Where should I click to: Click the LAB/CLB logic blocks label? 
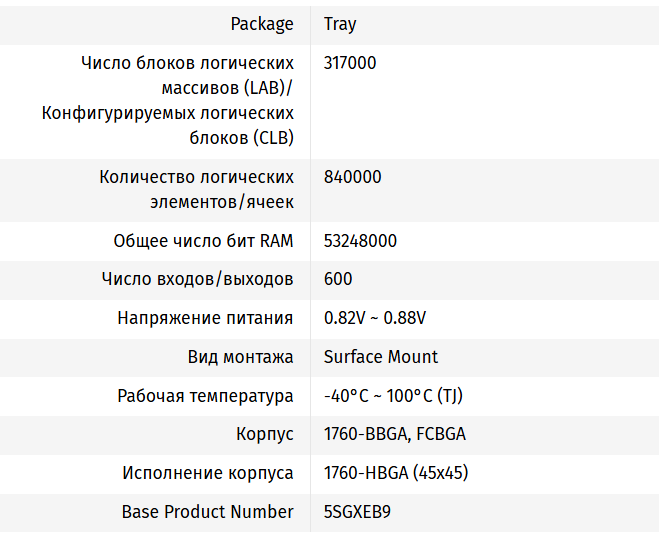click(x=168, y=100)
